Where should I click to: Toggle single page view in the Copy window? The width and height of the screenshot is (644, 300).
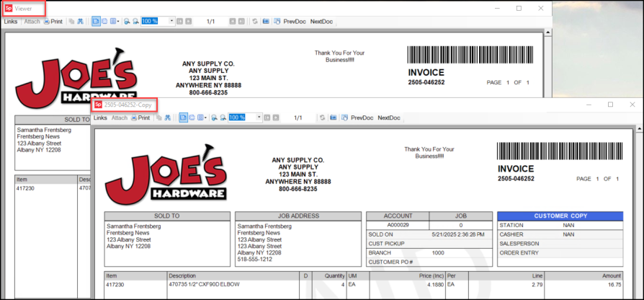pos(183,118)
